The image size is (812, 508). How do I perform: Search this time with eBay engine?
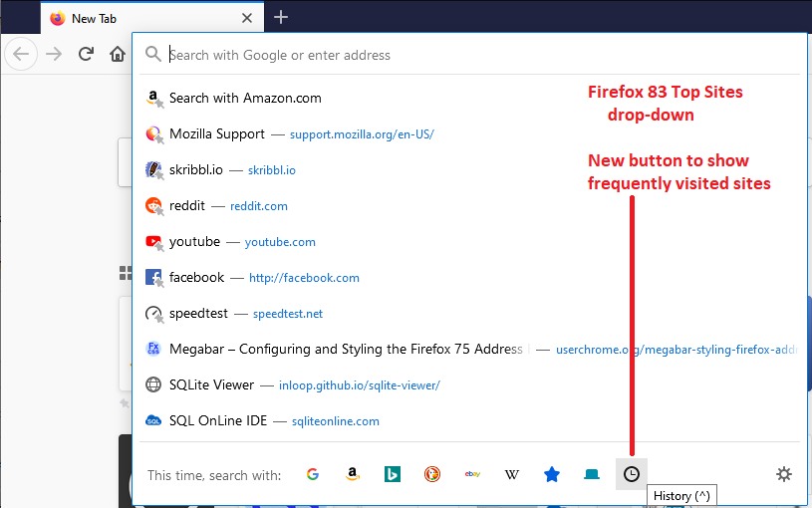click(472, 474)
